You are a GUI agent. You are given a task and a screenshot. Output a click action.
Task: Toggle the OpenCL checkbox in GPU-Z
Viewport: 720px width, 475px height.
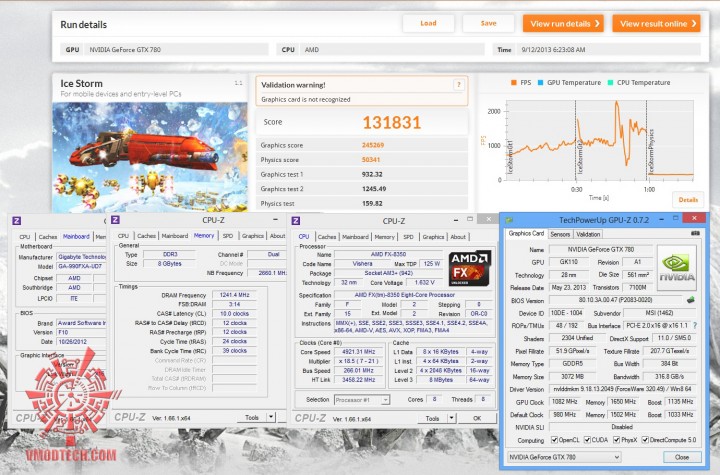(x=554, y=440)
